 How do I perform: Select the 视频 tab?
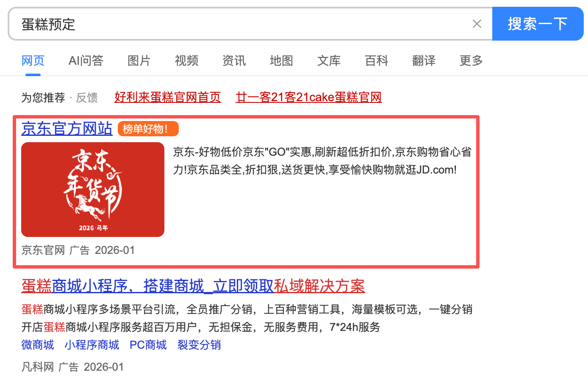186,61
